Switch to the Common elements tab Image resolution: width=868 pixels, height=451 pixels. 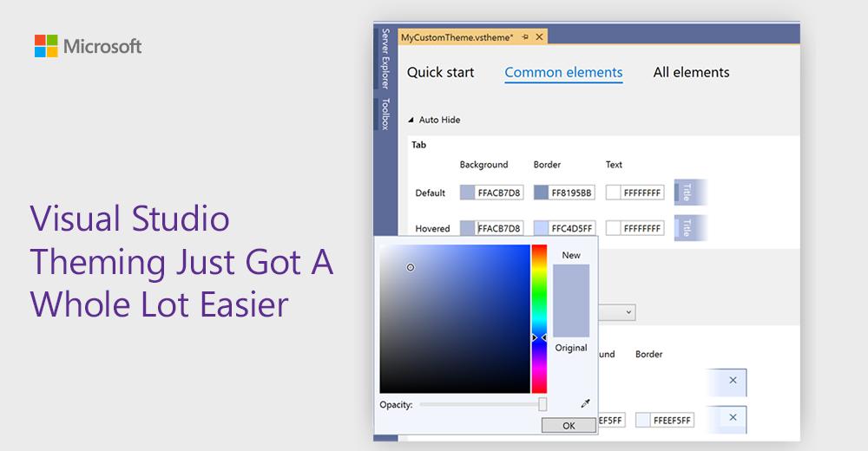click(x=563, y=73)
